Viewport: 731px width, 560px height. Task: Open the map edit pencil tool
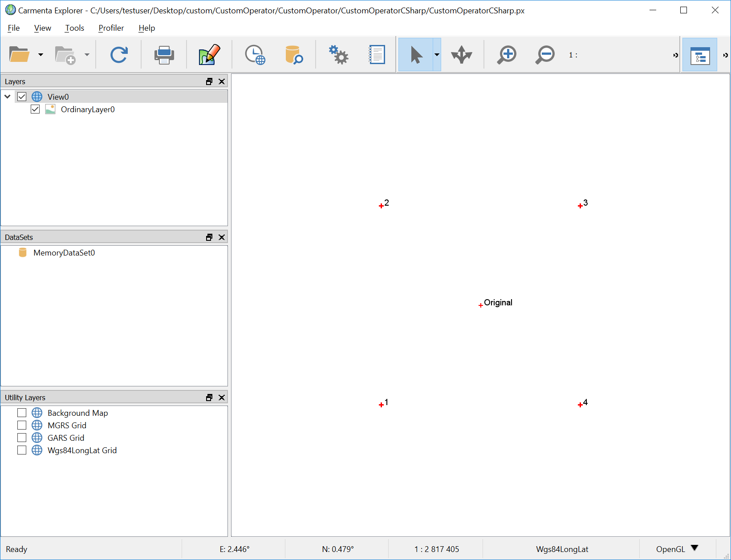pos(209,55)
